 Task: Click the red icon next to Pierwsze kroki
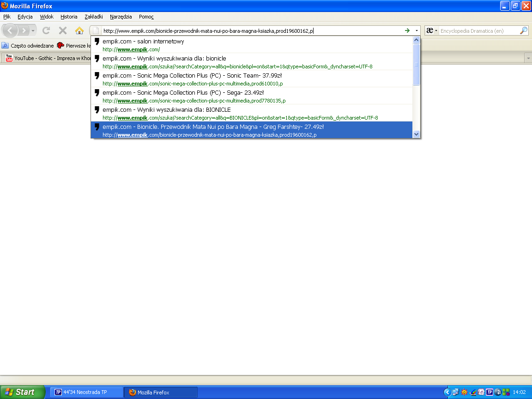60,45
